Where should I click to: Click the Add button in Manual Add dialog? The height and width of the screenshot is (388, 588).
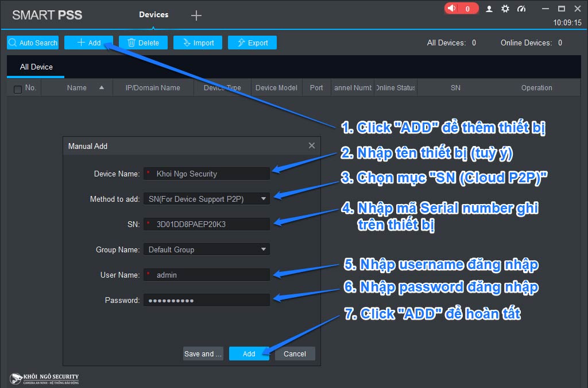click(x=249, y=354)
